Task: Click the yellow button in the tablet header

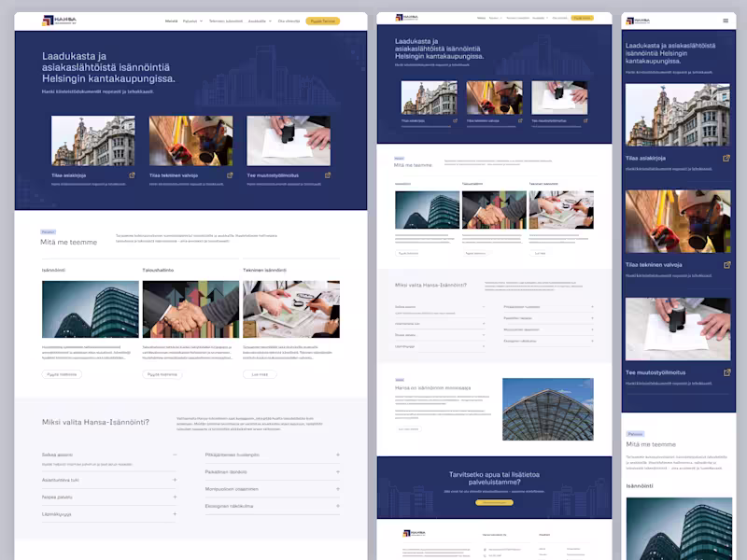Action: [x=582, y=18]
